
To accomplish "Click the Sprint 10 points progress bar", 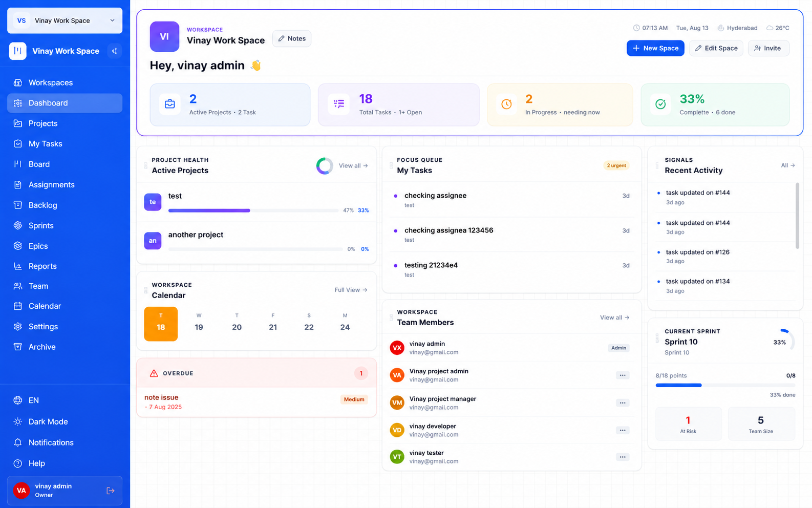I will point(725,385).
